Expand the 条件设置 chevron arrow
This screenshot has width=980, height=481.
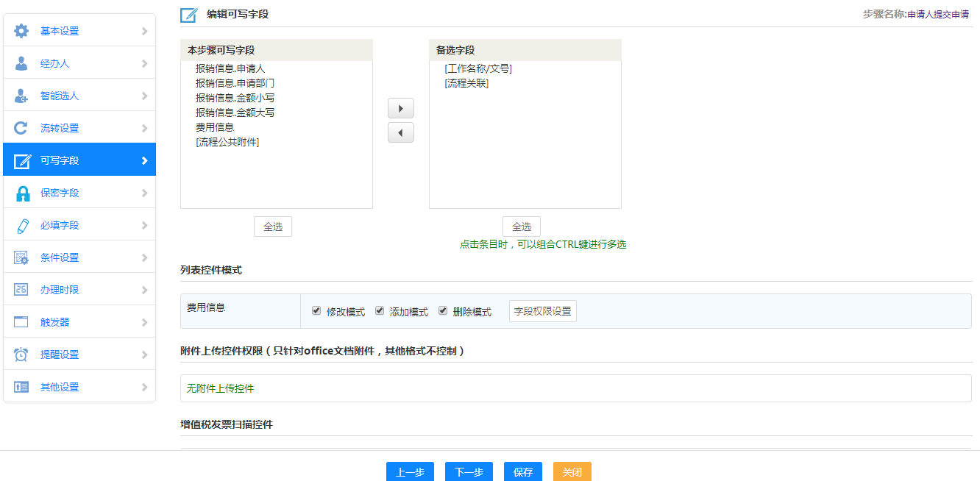(144, 258)
